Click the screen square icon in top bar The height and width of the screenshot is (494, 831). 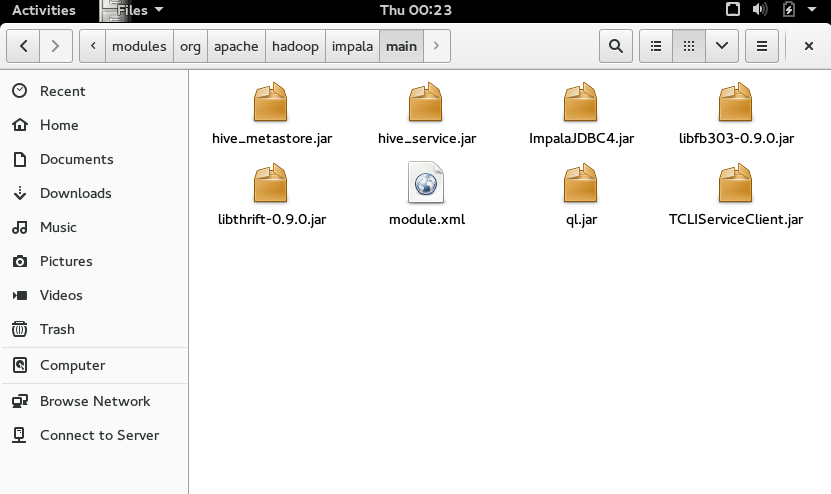coord(732,10)
